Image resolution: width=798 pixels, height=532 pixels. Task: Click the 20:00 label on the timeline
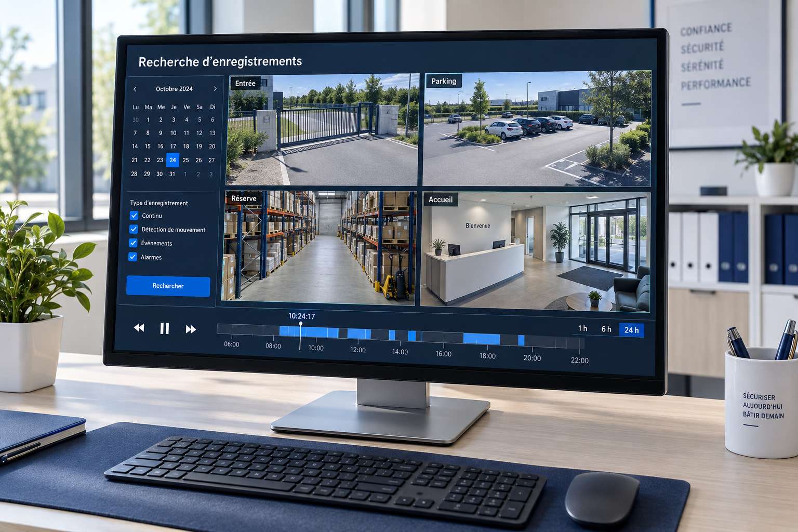[x=532, y=358]
